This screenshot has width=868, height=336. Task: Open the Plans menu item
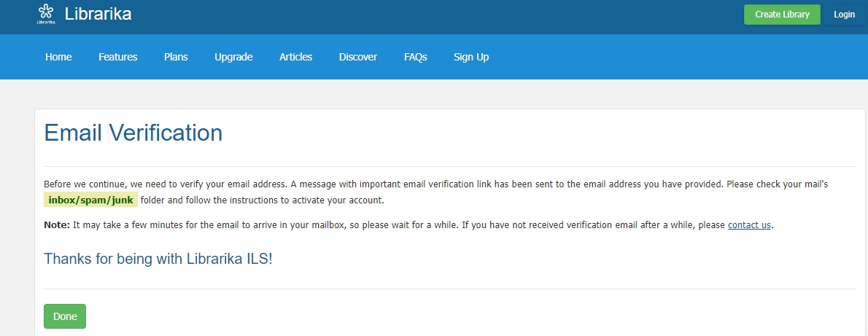(176, 57)
